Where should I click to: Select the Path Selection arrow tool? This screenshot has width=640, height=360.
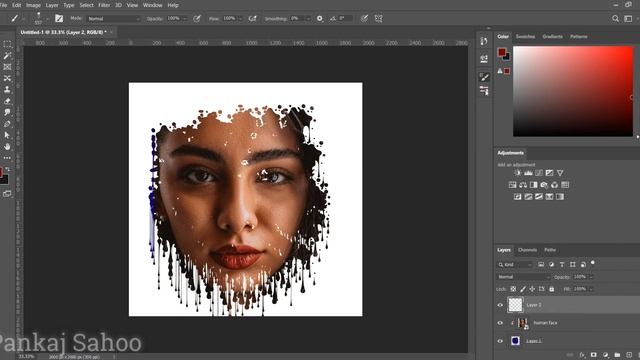point(7,135)
